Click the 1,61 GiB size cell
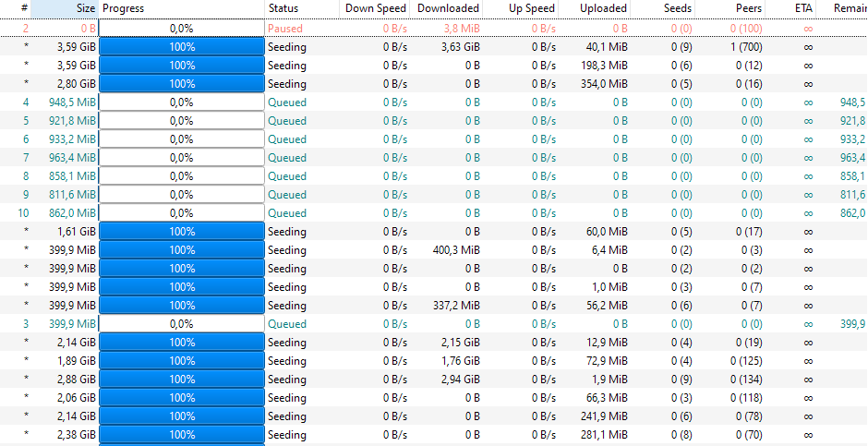The image size is (868, 446). tap(77, 231)
